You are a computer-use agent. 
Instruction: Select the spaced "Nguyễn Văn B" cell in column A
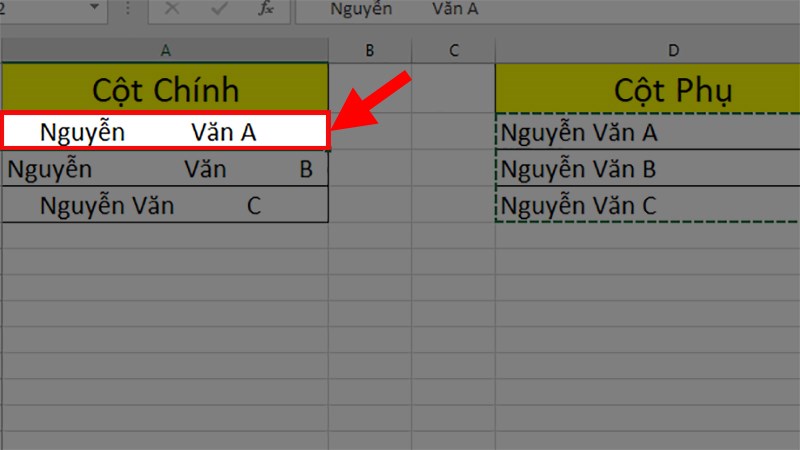[164, 169]
